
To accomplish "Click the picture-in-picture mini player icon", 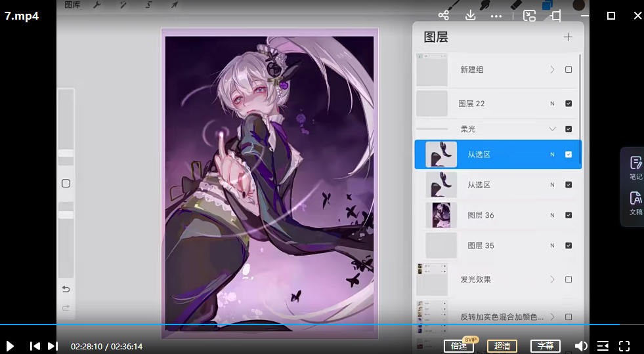I will coord(529,16).
